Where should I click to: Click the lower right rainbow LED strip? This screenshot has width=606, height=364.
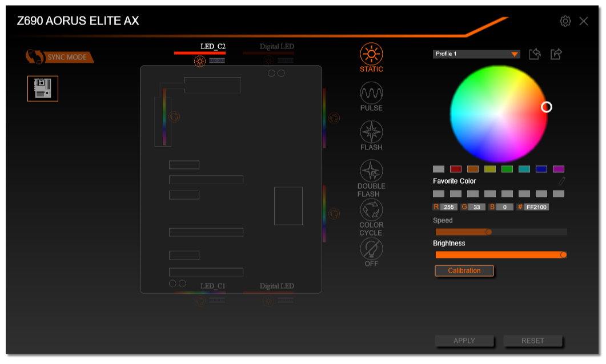[324, 213]
